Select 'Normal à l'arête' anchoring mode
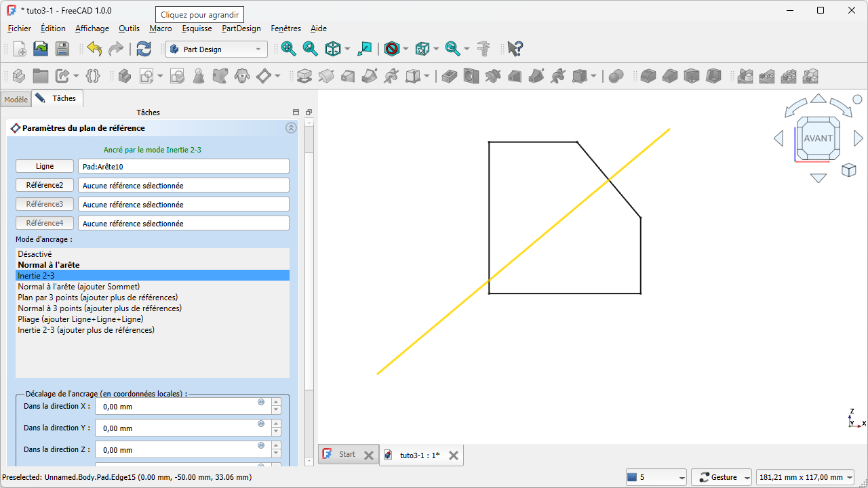The width and height of the screenshot is (868, 488). click(x=49, y=265)
